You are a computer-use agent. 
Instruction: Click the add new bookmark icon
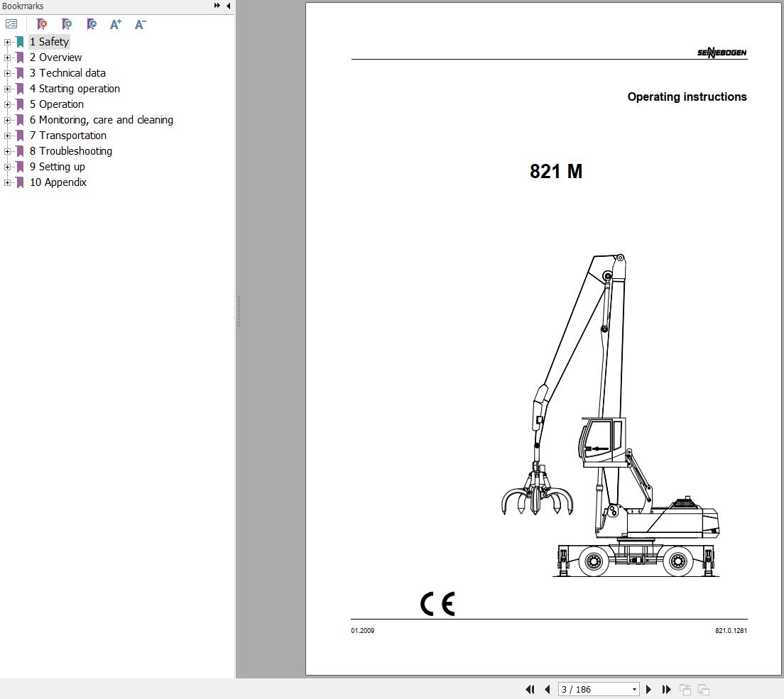click(67, 24)
